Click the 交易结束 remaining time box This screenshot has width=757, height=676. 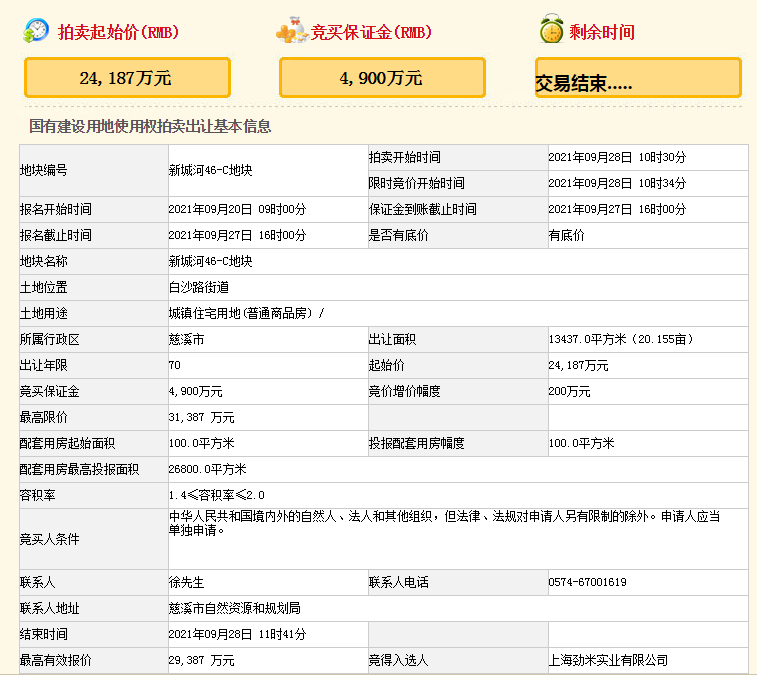638,79
